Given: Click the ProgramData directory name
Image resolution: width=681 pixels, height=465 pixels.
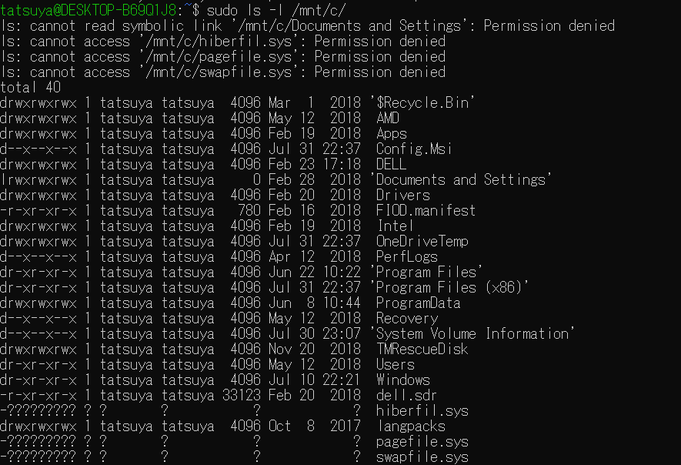Looking at the screenshot, I should coord(418,303).
